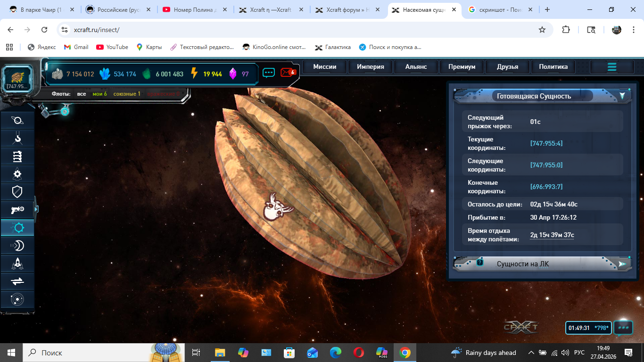Open the Альянс menu
Screen dimensions: 644x362
(416, 67)
